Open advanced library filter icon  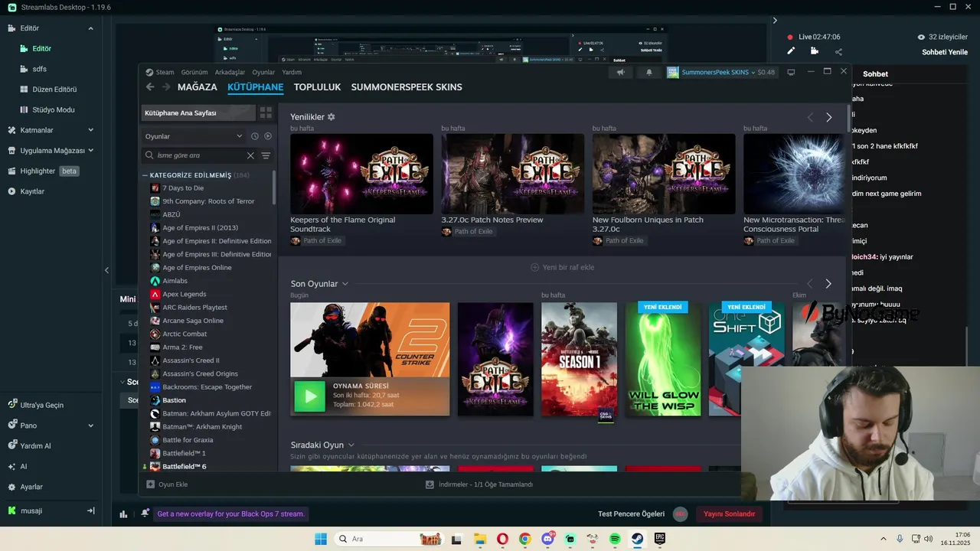(x=266, y=155)
